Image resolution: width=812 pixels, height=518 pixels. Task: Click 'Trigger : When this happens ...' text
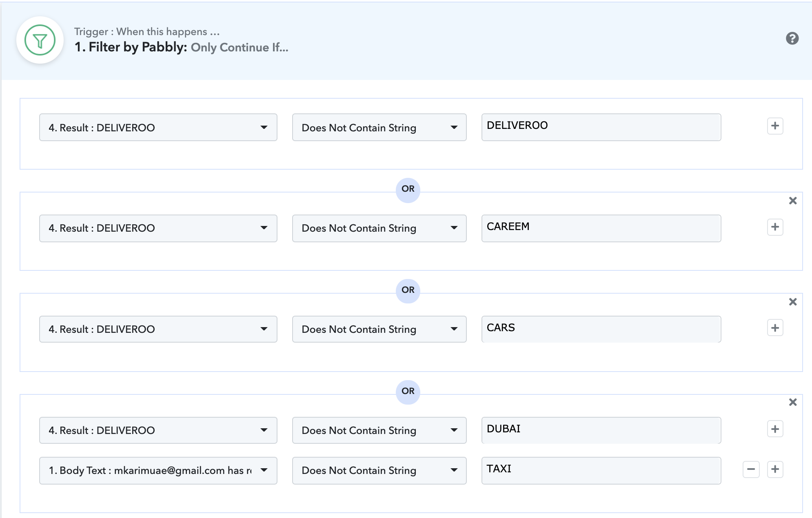point(147,31)
